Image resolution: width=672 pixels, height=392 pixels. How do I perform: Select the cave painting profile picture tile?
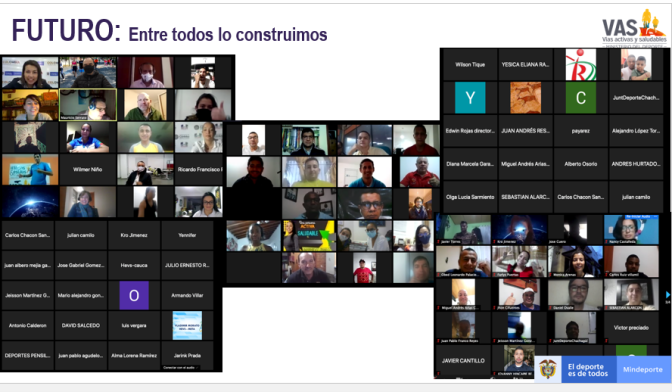coord(525,98)
